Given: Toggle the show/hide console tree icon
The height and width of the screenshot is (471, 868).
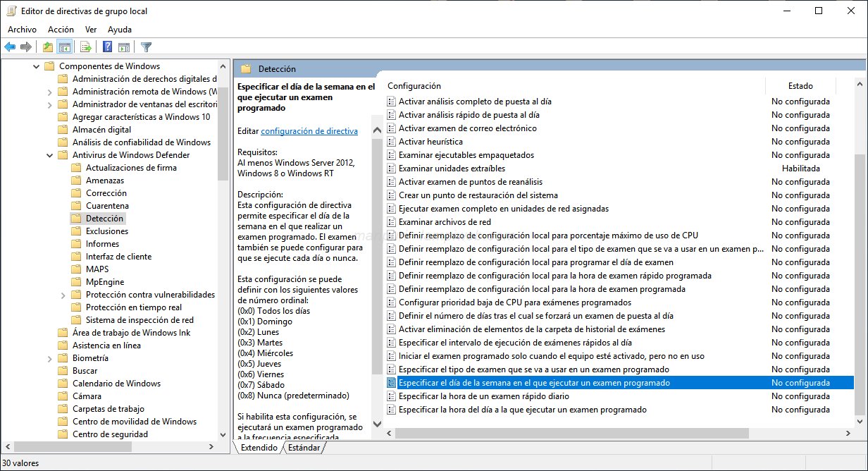Looking at the screenshot, I should coord(64,47).
